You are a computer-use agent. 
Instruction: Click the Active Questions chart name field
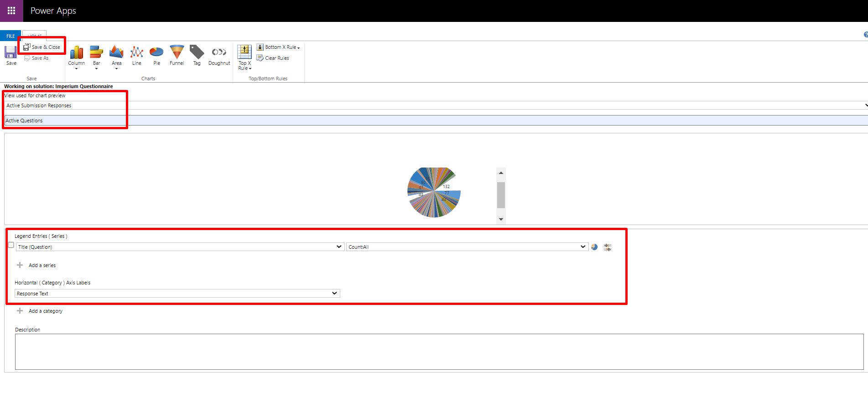(x=436, y=121)
